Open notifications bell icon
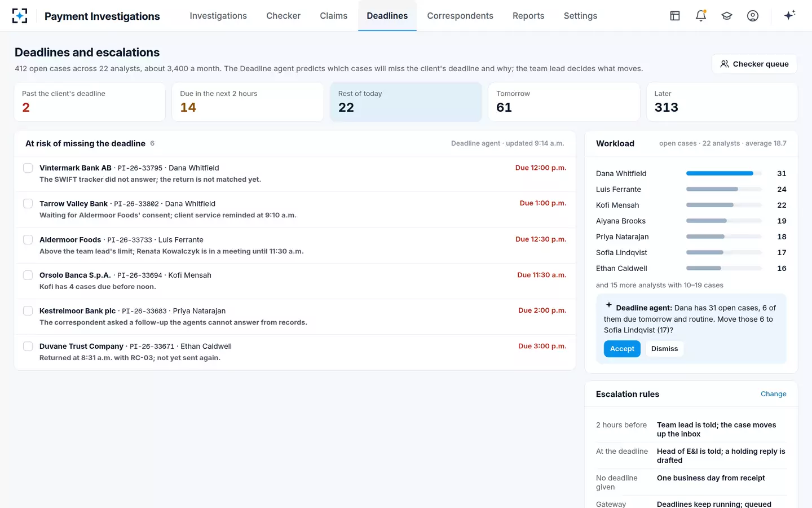Screen dimensions: 812x508 click(x=701, y=16)
